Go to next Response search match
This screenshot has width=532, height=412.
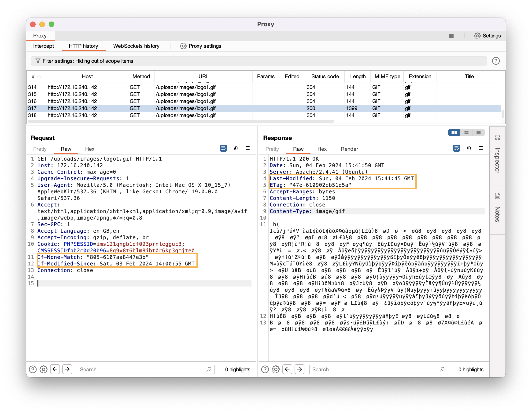pyautogui.click(x=299, y=370)
